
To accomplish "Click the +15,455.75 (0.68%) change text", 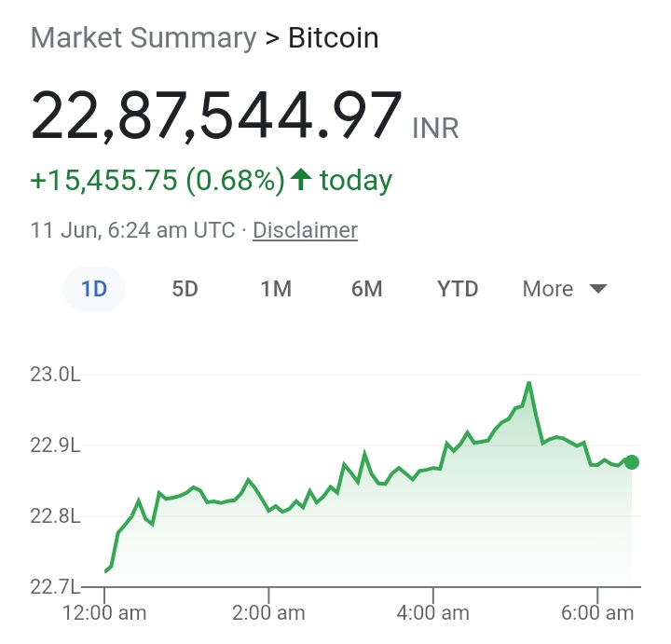I will click(157, 180).
